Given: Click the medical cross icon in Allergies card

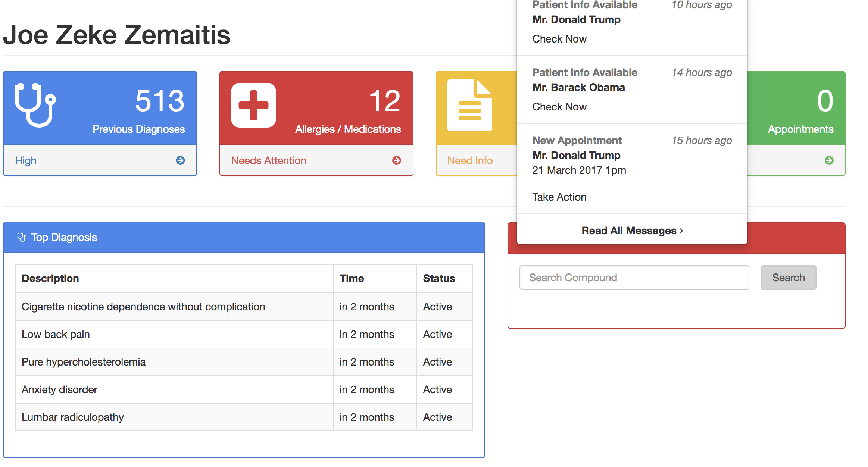Looking at the screenshot, I should click(253, 105).
